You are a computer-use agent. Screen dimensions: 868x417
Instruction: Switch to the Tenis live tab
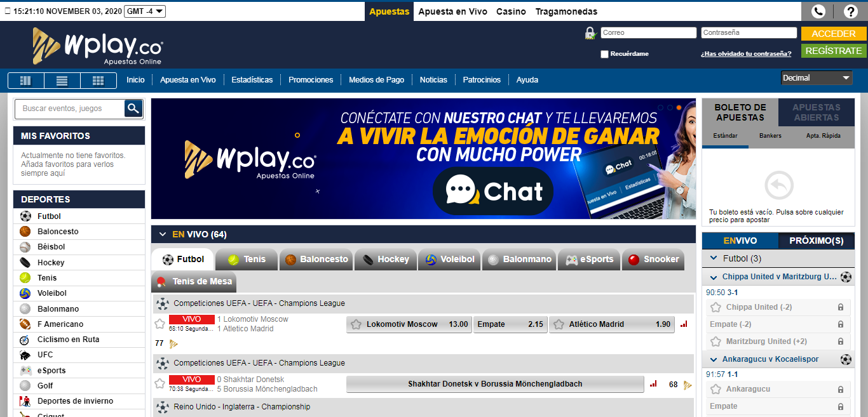[247, 259]
